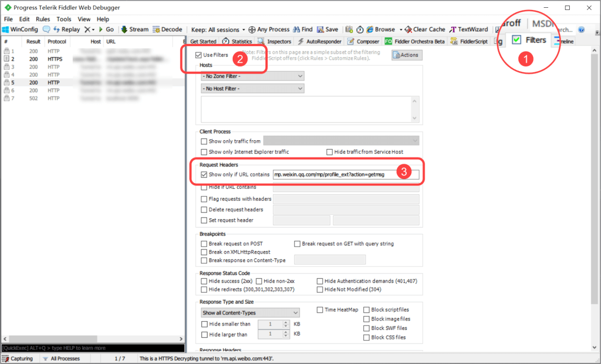Click the Any Process crosshair target
The height and width of the screenshot is (364, 601).
point(269,29)
